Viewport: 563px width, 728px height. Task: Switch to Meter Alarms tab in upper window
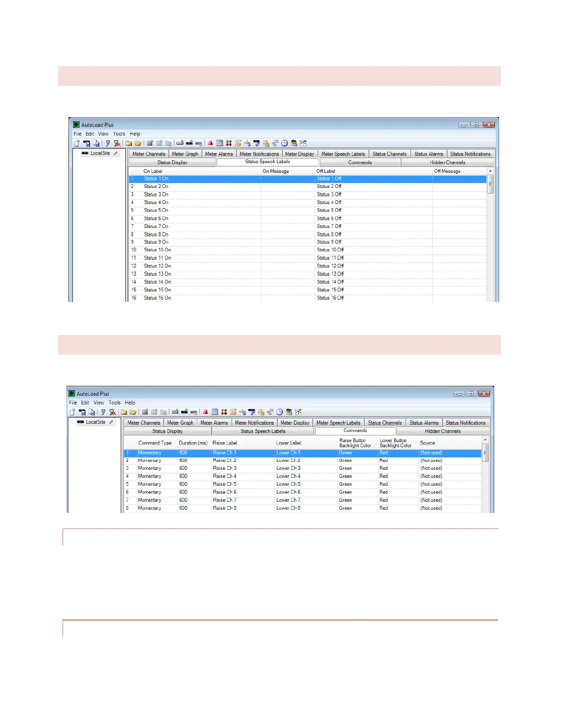pos(219,154)
